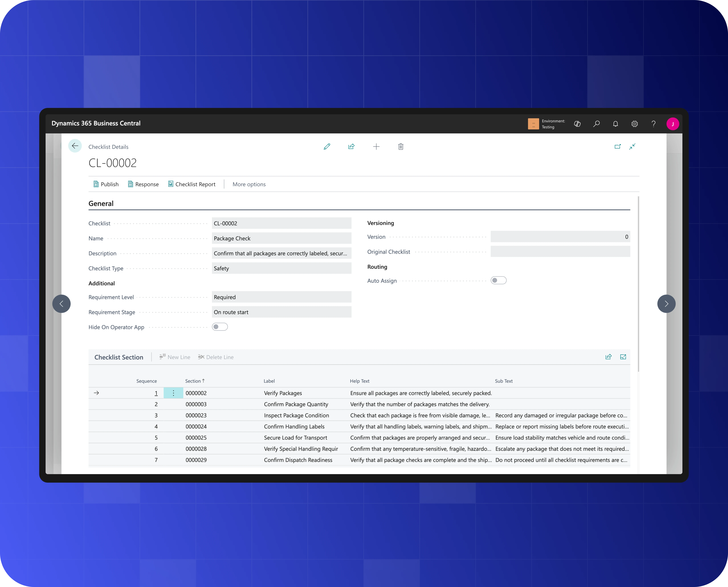Click the Description field

point(281,253)
